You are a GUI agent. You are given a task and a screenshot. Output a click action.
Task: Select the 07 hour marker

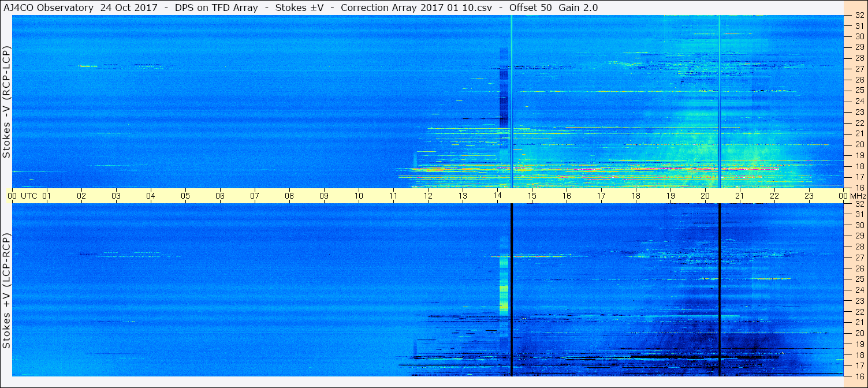click(x=255, y=196)
